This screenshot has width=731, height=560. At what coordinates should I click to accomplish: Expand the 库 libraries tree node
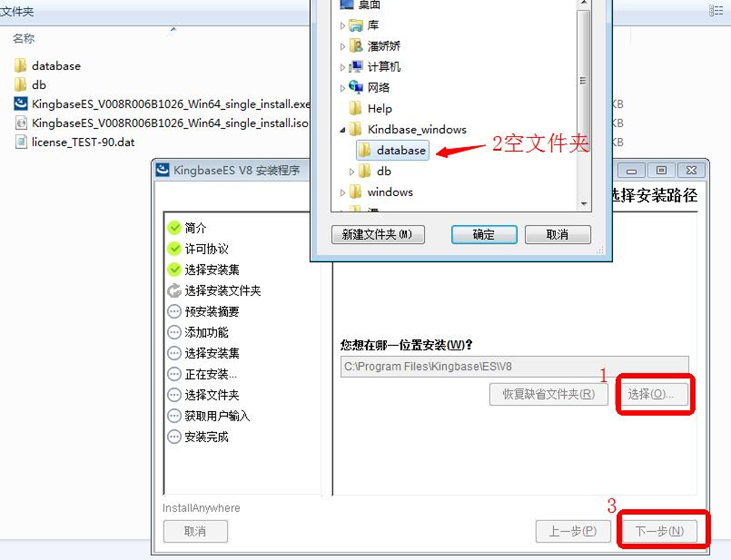pyautogui.click(x=342, y=26)
